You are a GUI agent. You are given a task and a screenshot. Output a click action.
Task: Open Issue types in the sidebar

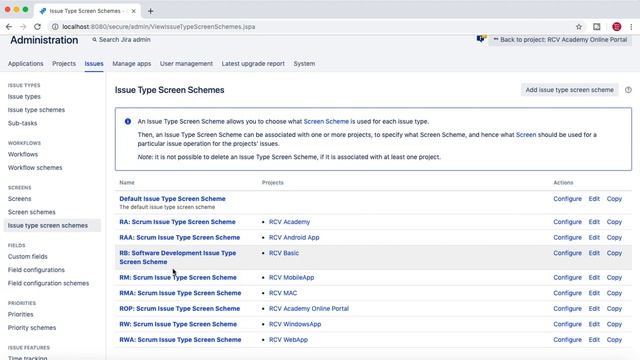click(24, 97)
